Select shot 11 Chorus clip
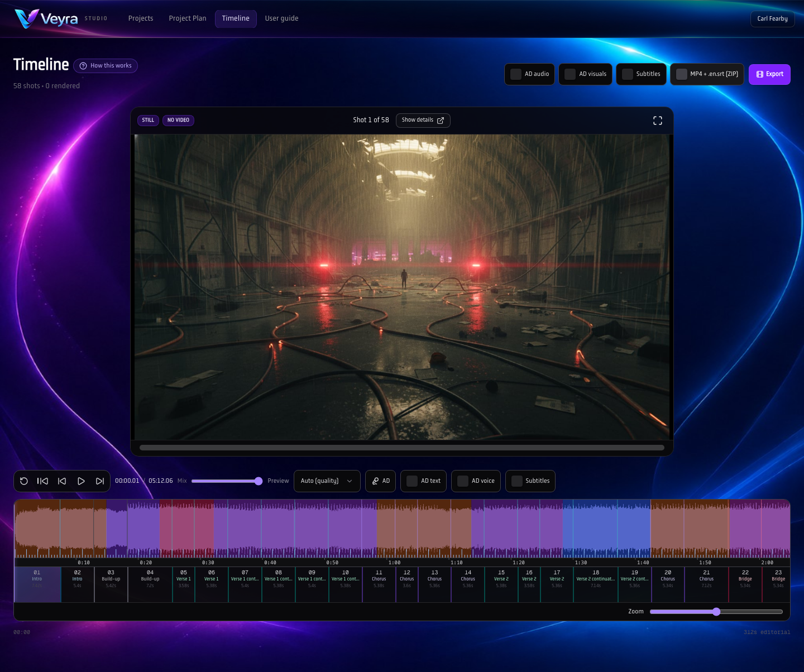The image size is (804, 672). (379, 584)
